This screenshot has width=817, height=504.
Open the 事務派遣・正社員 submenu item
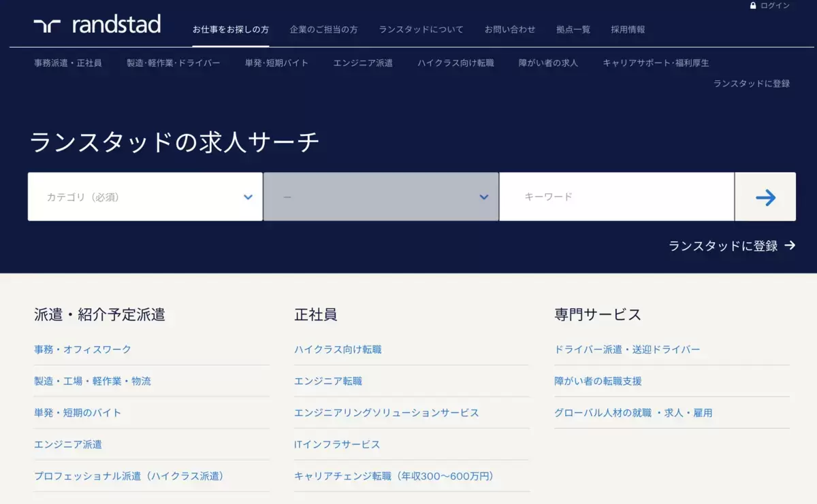point(68,63)
